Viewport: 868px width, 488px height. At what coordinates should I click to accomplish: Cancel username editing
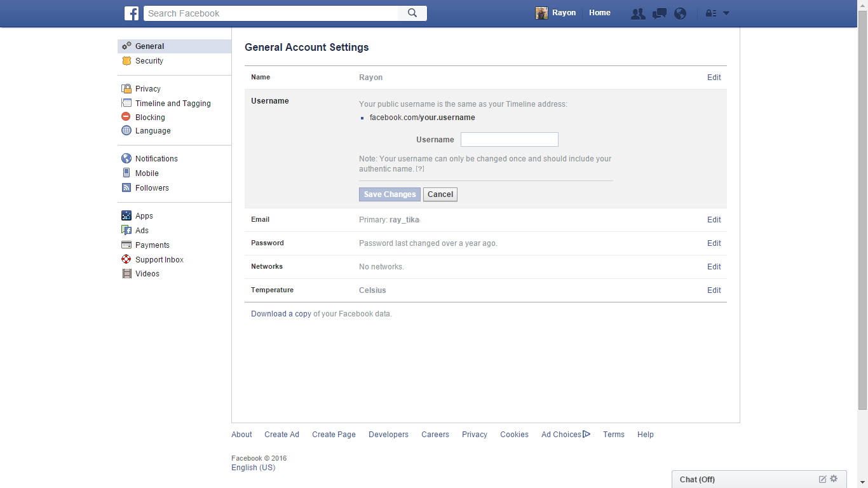point(440,194)
